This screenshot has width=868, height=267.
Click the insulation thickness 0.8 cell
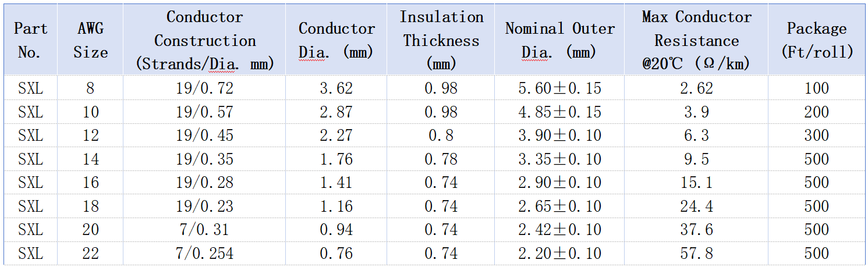(441, 136)
